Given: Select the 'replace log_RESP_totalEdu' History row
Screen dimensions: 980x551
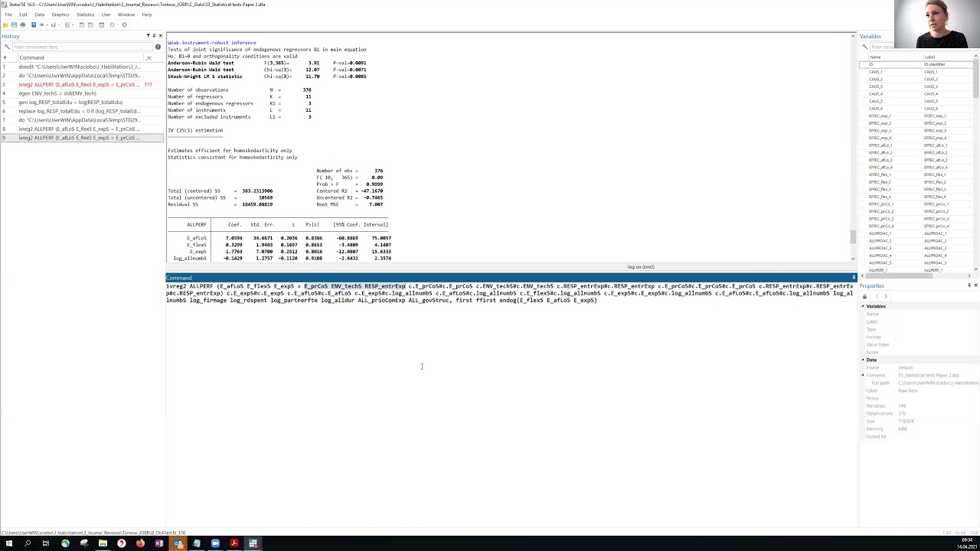Looking at the screenshot, I should pyautogui.click(x=82, y=111).
